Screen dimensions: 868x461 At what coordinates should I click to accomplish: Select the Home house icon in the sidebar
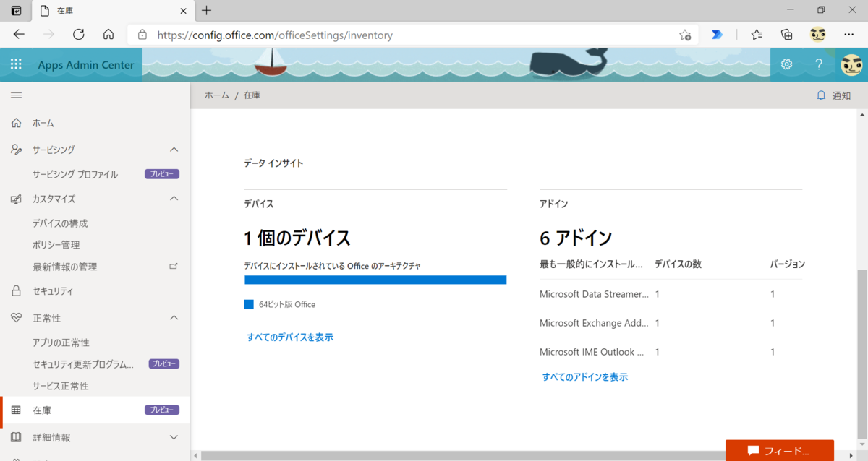click(x=16, y=123)
